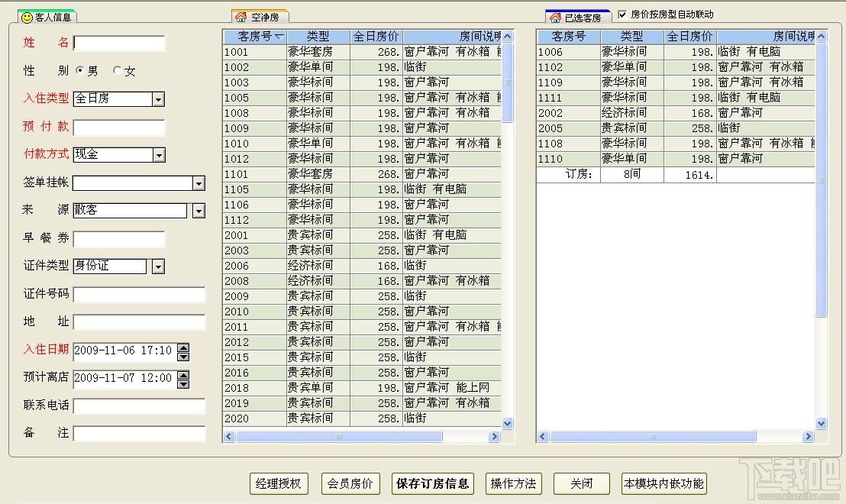Expand the 证件类型 dropdown
This screenshot has width=846, height=504.
[159, 266]
